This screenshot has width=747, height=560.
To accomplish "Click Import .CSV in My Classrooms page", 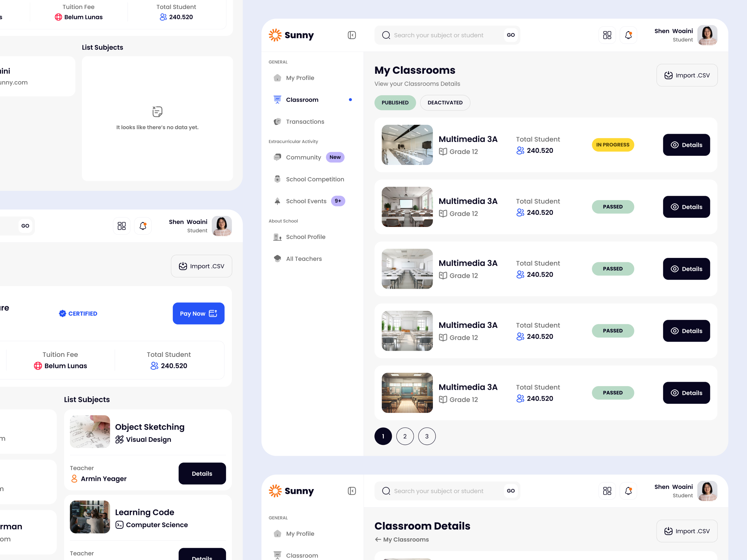I will pyautogui.click(x=687, y=75).
